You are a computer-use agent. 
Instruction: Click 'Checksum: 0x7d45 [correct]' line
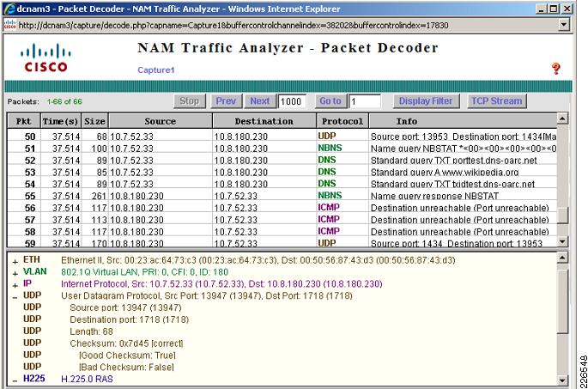(x=126, y=343)
